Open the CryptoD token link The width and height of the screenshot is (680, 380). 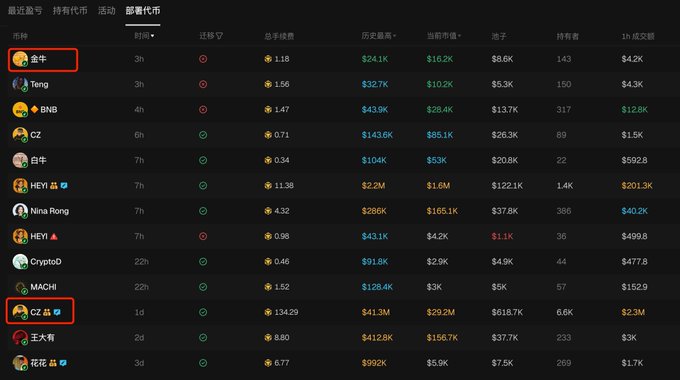46,262
